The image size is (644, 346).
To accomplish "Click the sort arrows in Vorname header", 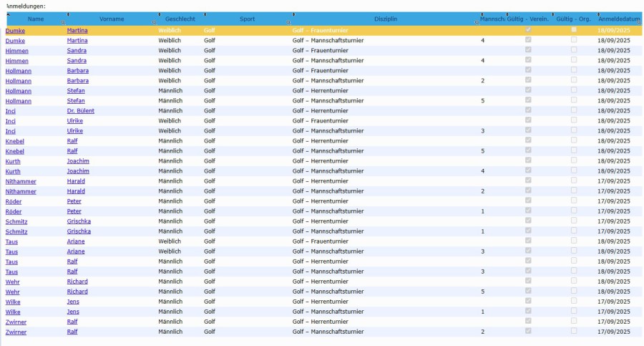I will tap(68, 14).
